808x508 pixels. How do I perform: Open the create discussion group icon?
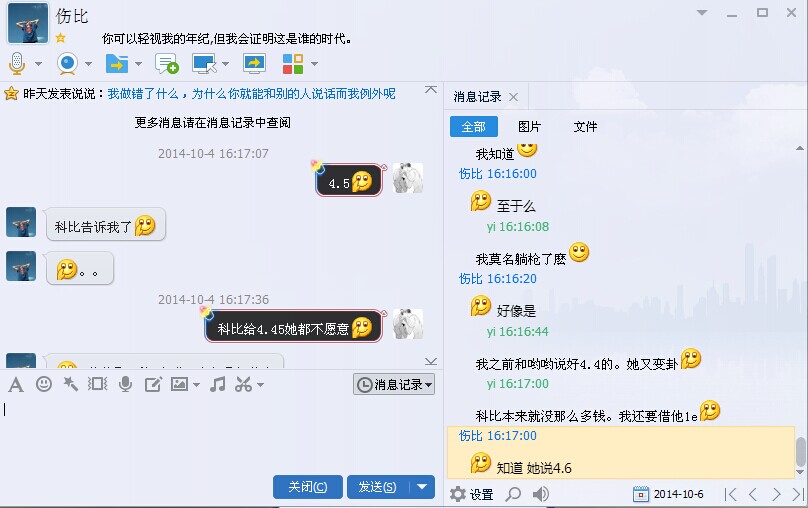tap(166, 64)
